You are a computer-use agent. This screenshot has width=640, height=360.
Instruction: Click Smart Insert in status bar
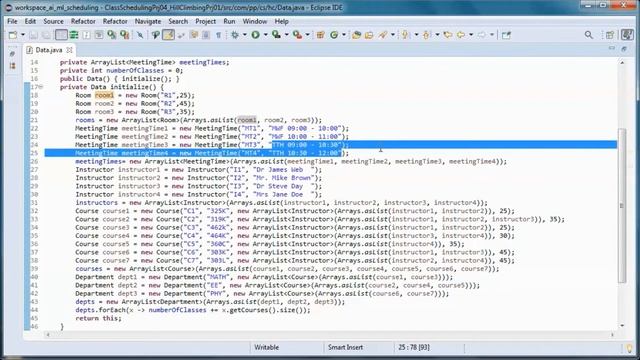click(345, 347)
